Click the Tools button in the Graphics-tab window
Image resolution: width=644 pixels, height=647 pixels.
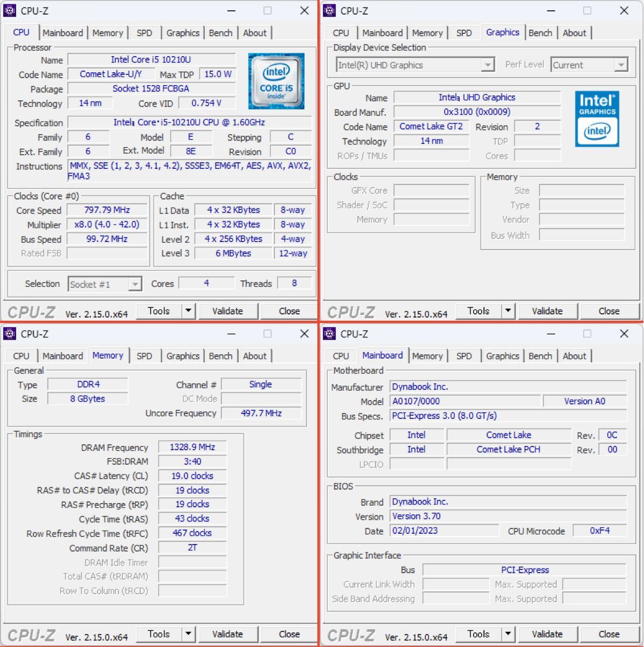(x=479, y=311)
